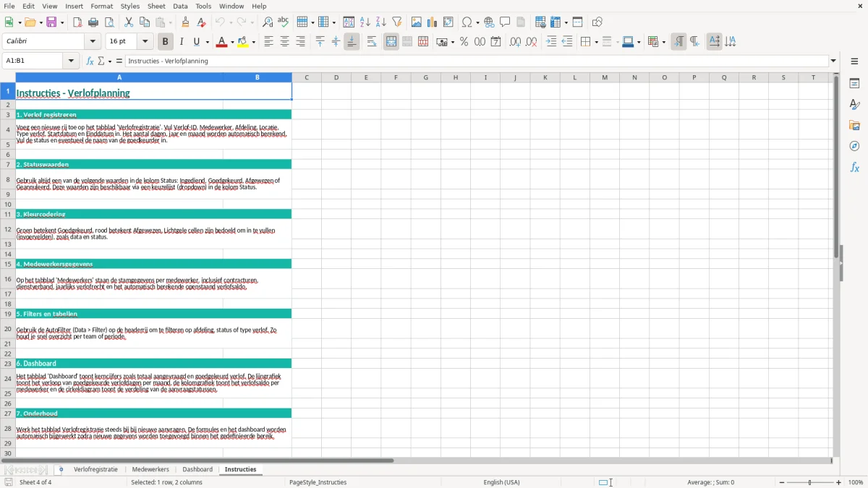Insert an image

(x=417, y=22)
